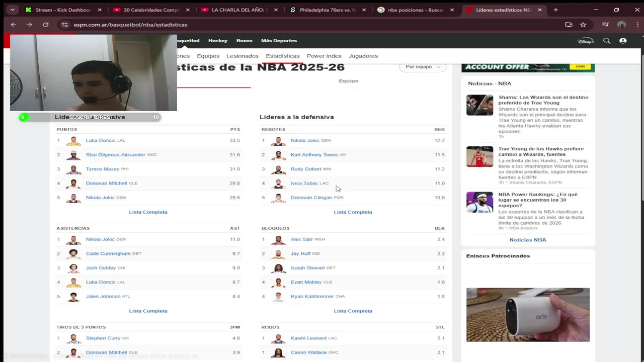Open Donovan Clingan player link
This screenshot has height=362, width=644.
(311, 198)
